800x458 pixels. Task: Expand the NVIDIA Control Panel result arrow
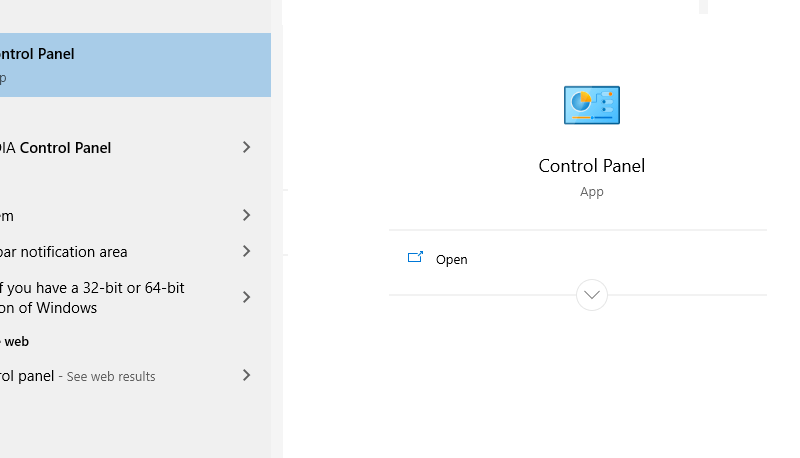pos(246,147)
